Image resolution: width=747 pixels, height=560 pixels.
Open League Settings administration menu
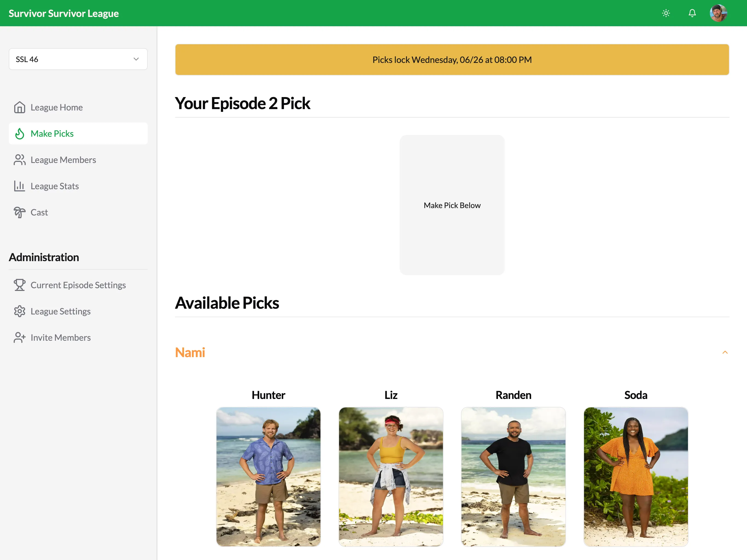pos(61,311)
